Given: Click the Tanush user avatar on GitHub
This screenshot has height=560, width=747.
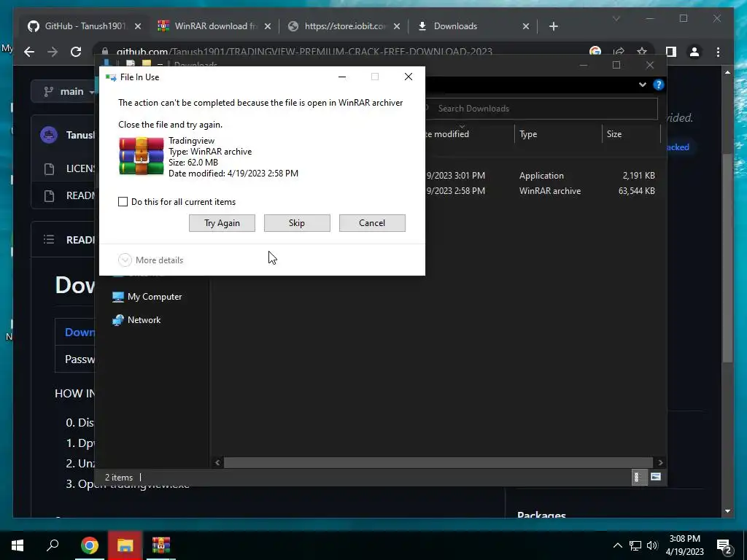Looking at the screenshot, I should pyautogui.click(x=49, y=135).
